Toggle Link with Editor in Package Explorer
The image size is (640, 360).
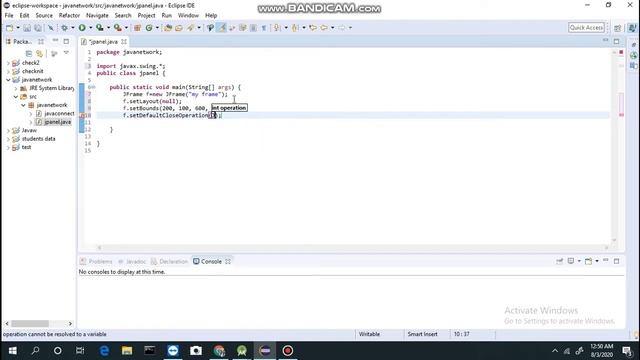coord(40,53)
